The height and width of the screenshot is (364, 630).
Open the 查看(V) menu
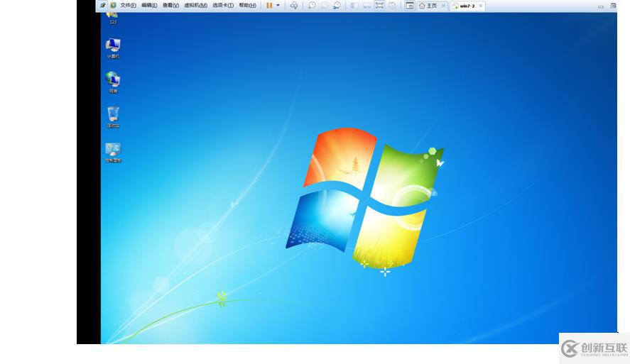coord(170,5)
